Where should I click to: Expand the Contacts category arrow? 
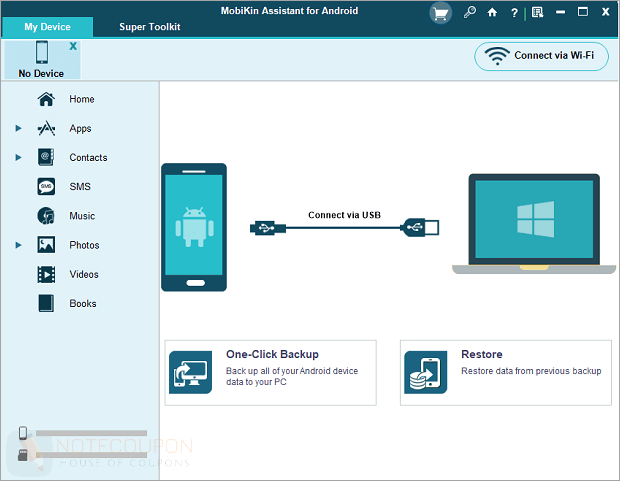click(x=18, y=157)
